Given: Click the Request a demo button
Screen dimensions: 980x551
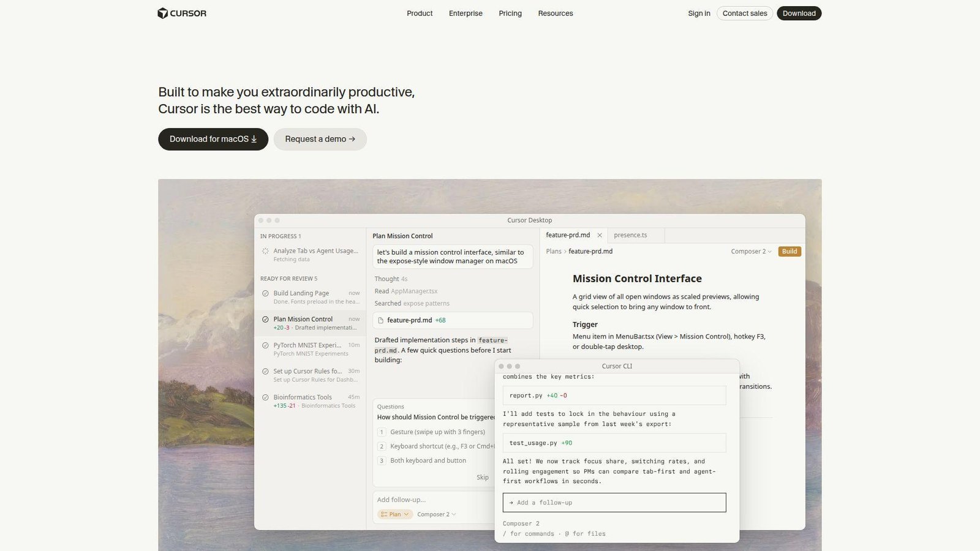Looking at the screenshot, I should pos(320,139).
